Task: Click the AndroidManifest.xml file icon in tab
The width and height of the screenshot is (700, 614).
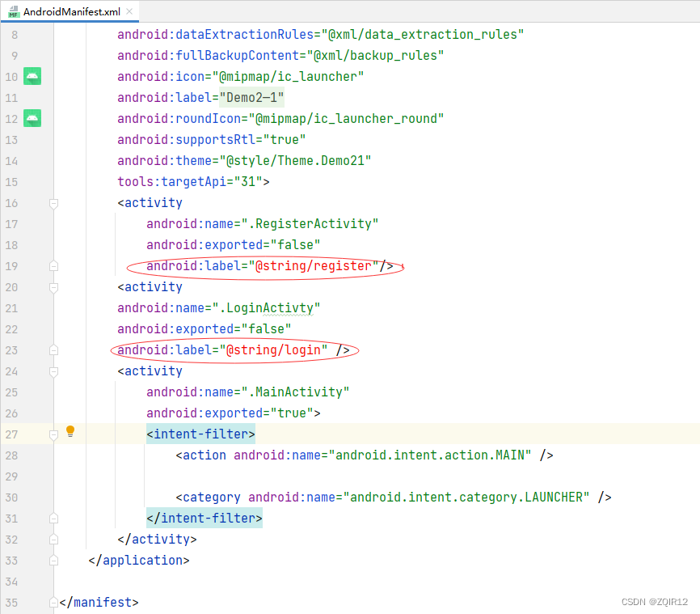Action: (x=14, y=11)
